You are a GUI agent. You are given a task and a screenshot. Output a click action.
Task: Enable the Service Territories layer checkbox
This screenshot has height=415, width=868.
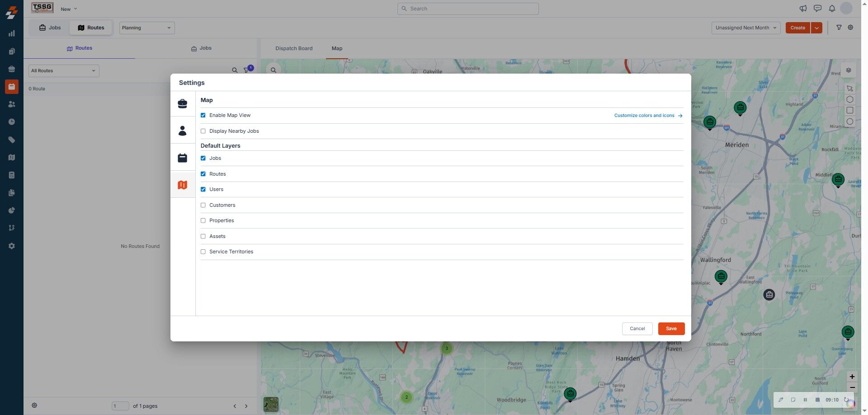click(203, 252)
